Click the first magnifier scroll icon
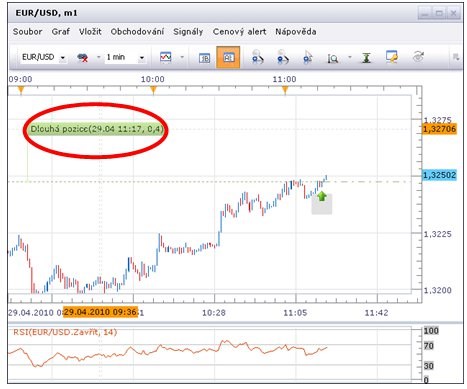This screenshot has height=389, width=467. 257,57
